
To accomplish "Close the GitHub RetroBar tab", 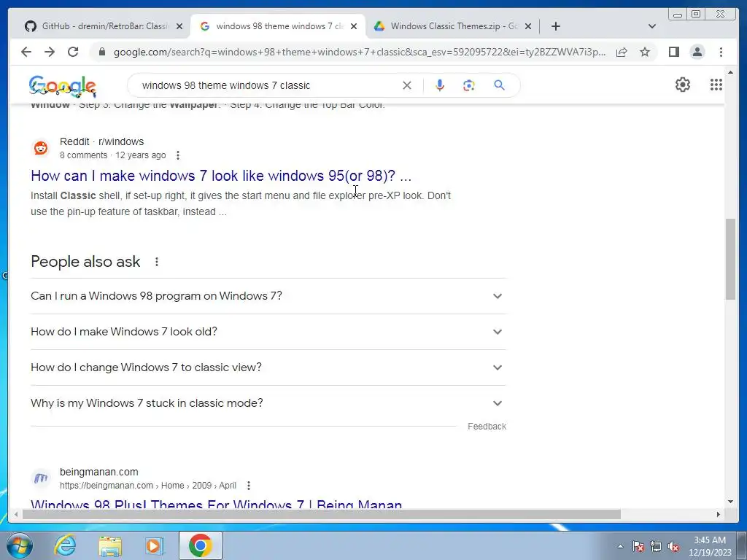I will (179, 26).
